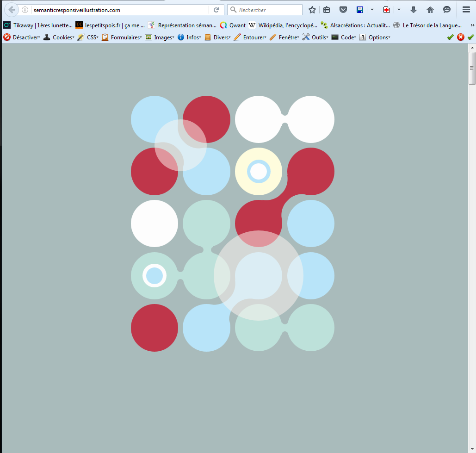This screenshot has height=453, width=476.
Task: Bookmark this page with the star icon
Action: pyautogui.click(x=312, y=10)
